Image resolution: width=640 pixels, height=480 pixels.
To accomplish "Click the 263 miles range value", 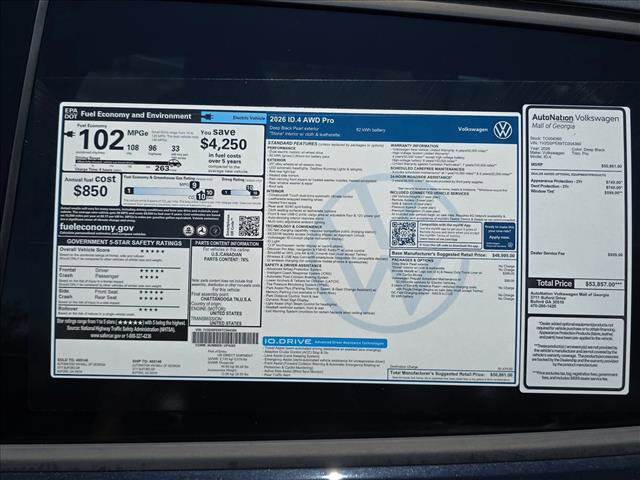I will (162, 168).
